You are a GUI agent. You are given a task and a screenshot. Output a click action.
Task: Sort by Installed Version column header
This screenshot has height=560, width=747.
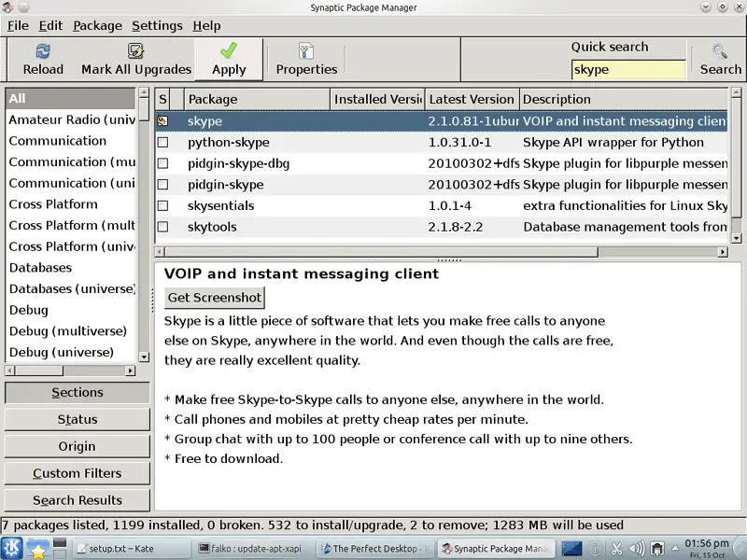coord(378,99)
